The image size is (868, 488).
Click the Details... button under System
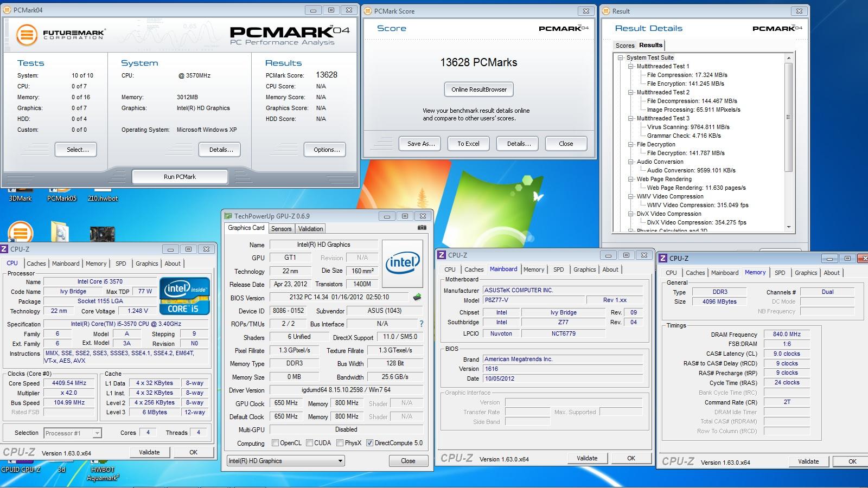click(221, 150)
